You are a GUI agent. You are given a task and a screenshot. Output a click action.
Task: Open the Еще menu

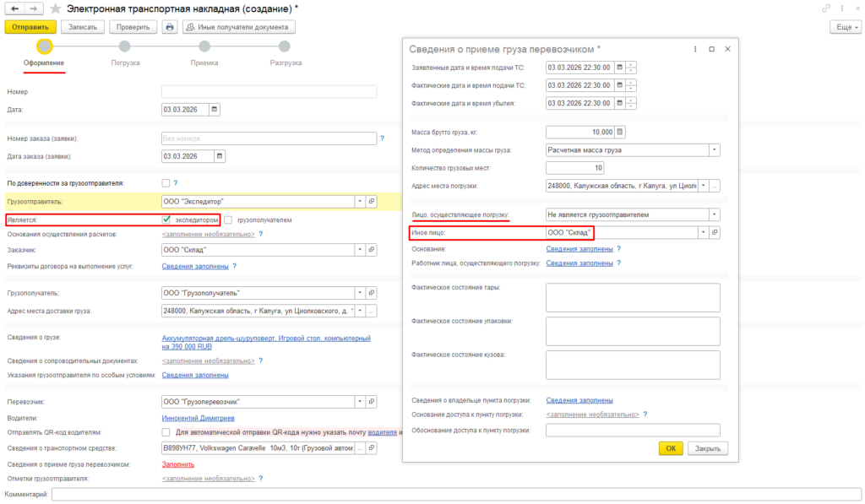click(846, 27)
